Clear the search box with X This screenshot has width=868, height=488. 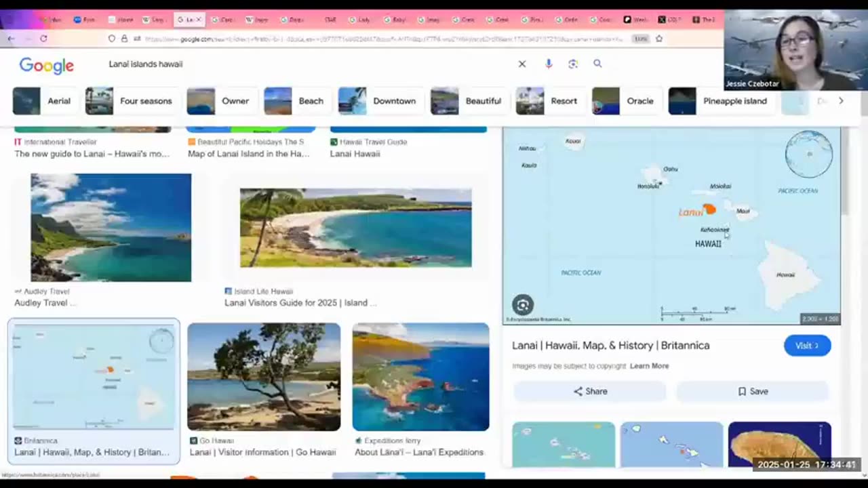(x=522, y=64)
